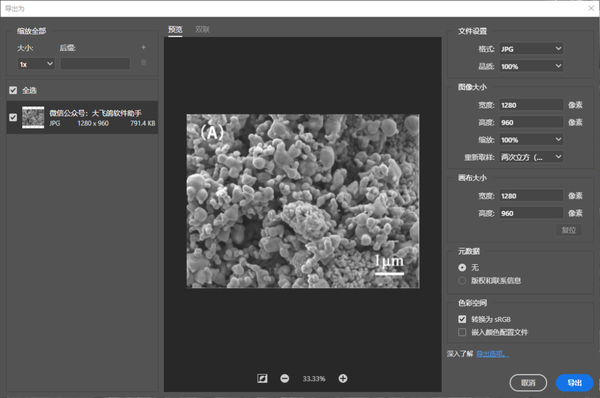
Task: Zoom out preview with minus icon
Action: [x=285, y=378]
